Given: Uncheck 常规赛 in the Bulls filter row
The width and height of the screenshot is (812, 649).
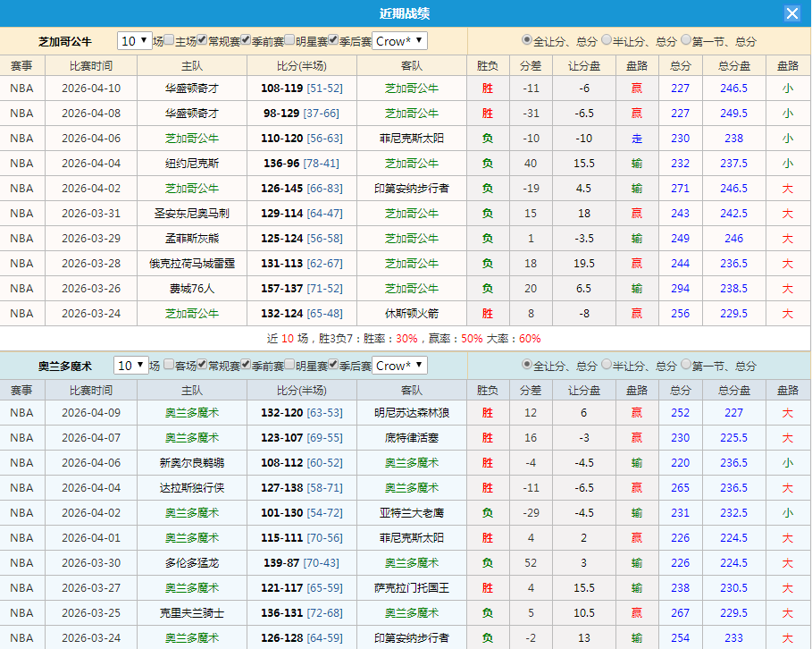Looking at the screenshot, I should tap(201, 40).
